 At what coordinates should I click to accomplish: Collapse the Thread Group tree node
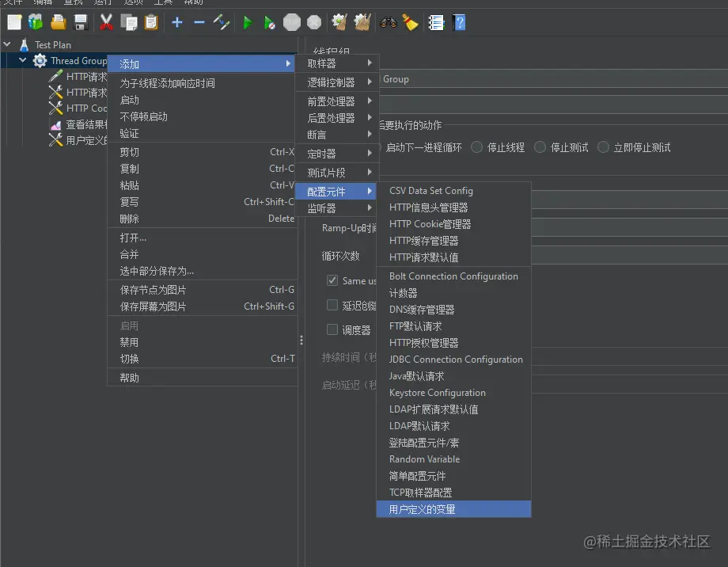coord(22,60)
